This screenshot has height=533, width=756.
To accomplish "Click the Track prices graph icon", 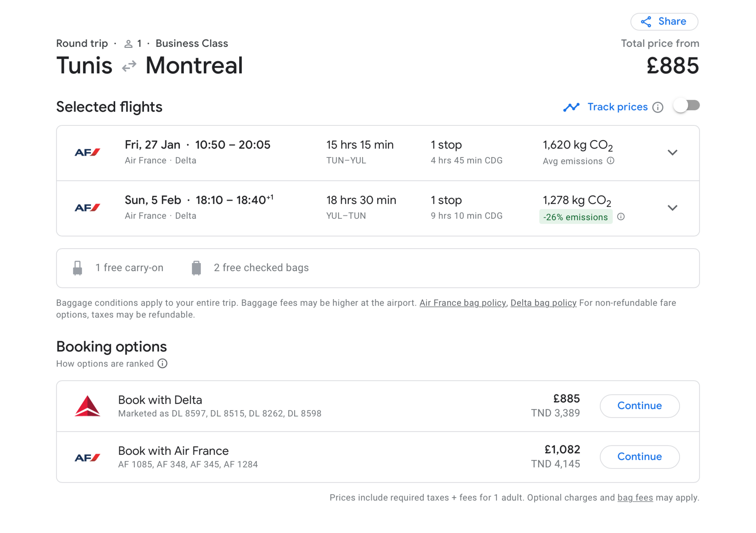I will tap(571, 107).
